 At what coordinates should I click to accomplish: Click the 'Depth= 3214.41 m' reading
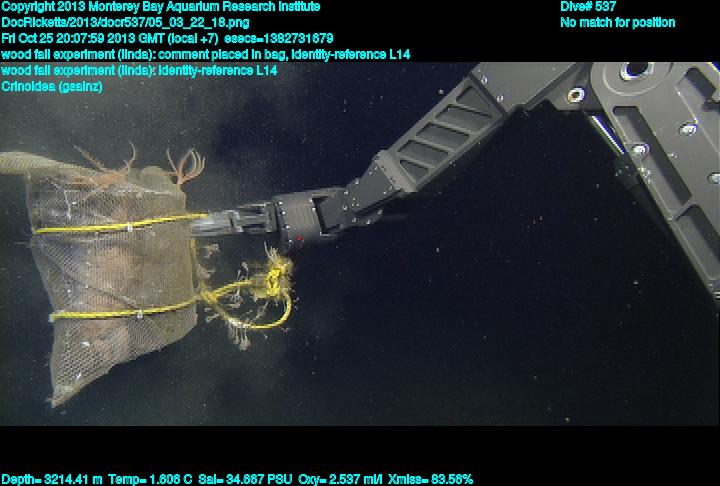(52, 480)
